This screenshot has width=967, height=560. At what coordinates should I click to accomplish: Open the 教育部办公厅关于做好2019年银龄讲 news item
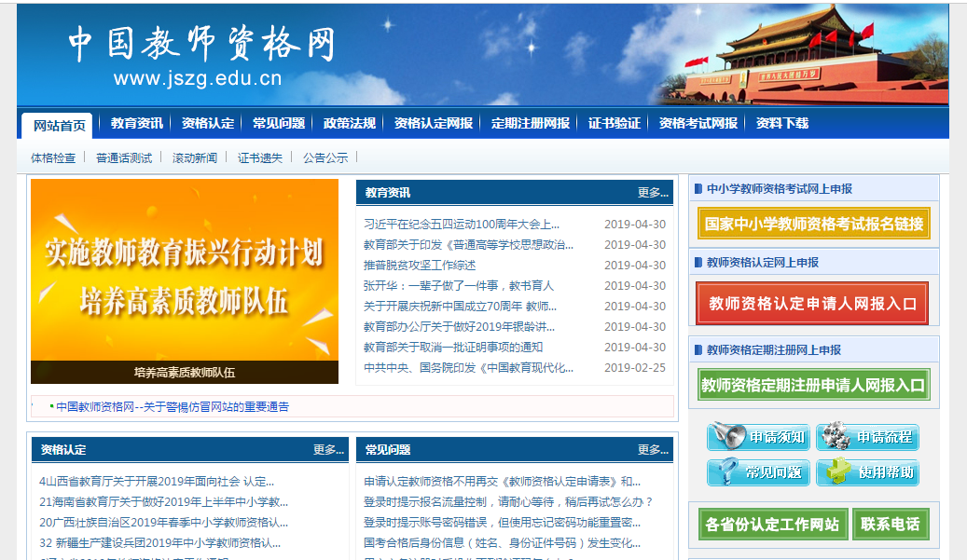pos(460,326)
